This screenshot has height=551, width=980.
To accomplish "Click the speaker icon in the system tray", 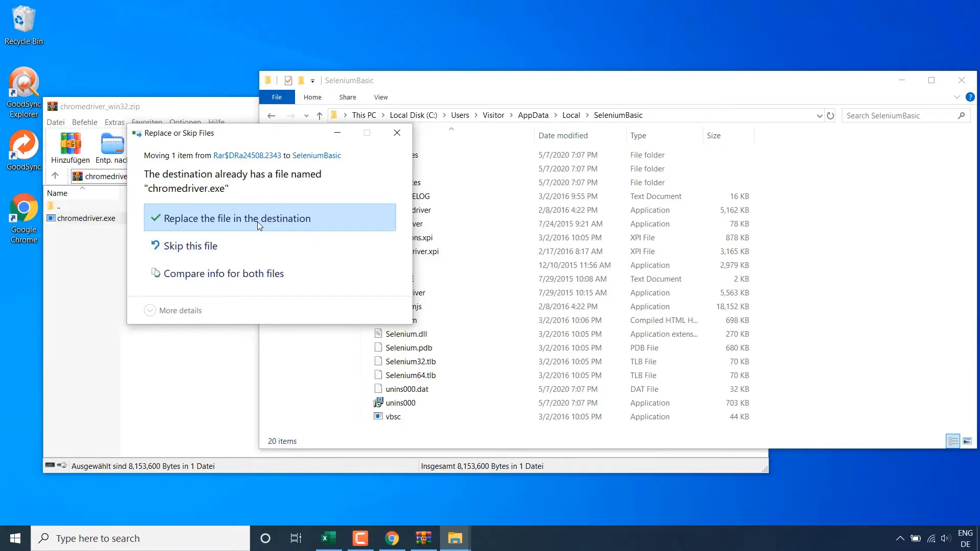I will coord(947,538).
